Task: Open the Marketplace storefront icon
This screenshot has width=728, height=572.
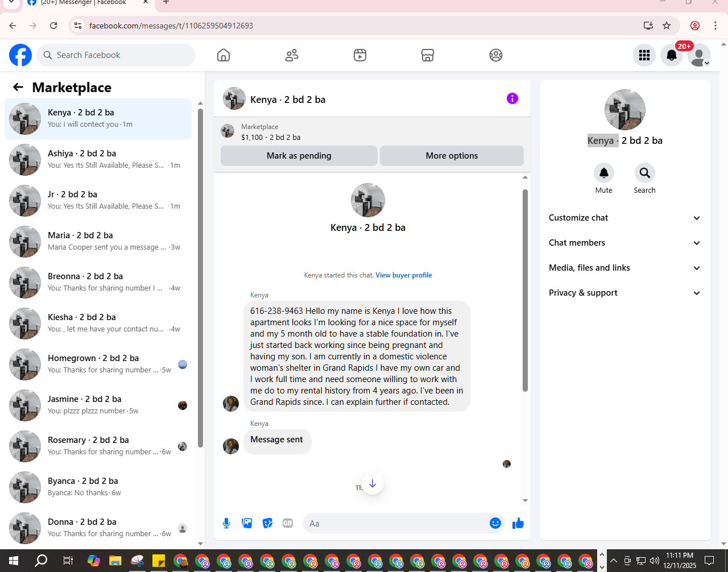Action: (428, 55)
